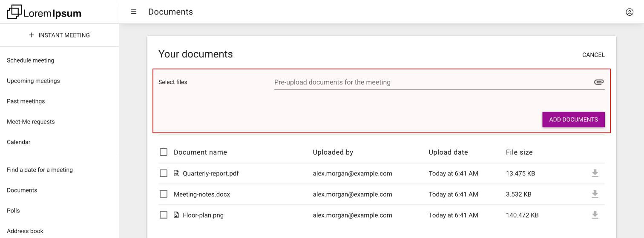
Task: Open the hamburger navigation menu
Action: [134, 12]
